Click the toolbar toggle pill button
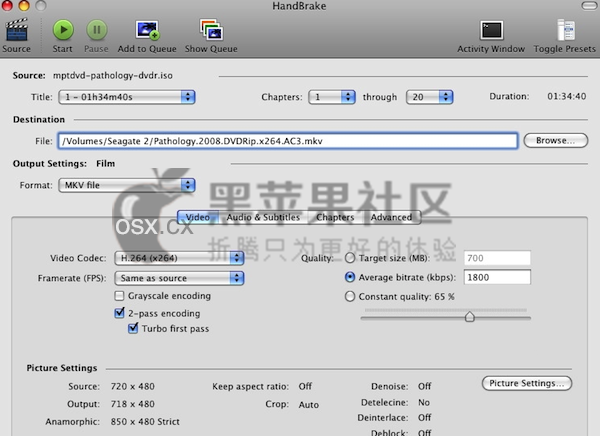Viewport: 600px width, 436px height. [x=589, y=6]
